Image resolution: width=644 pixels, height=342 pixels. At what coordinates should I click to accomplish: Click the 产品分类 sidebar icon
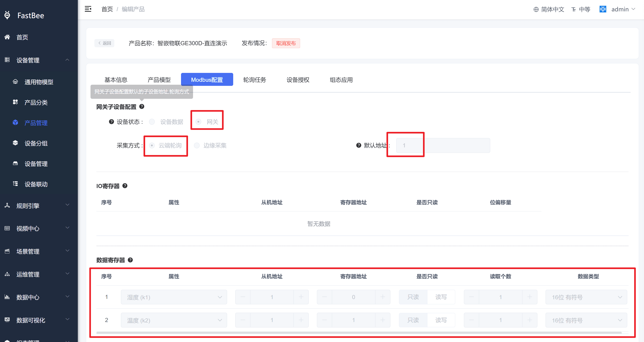click(x=15, y=102)
